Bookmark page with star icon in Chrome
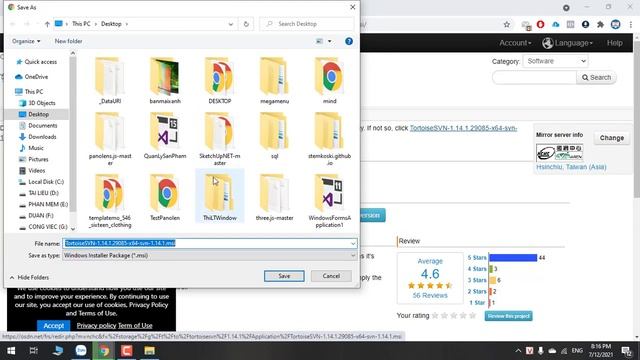 pos(507,24)
